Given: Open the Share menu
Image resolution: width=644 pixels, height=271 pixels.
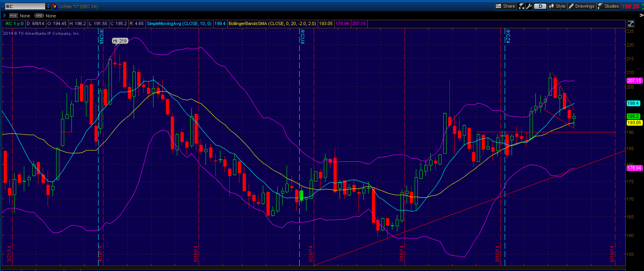Looking at the screenshot, I should click(506, 6).
